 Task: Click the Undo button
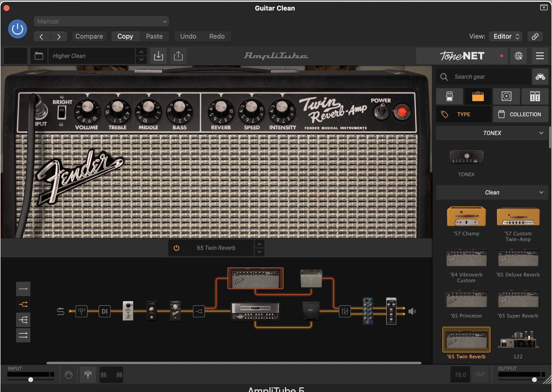pos(188,37)
